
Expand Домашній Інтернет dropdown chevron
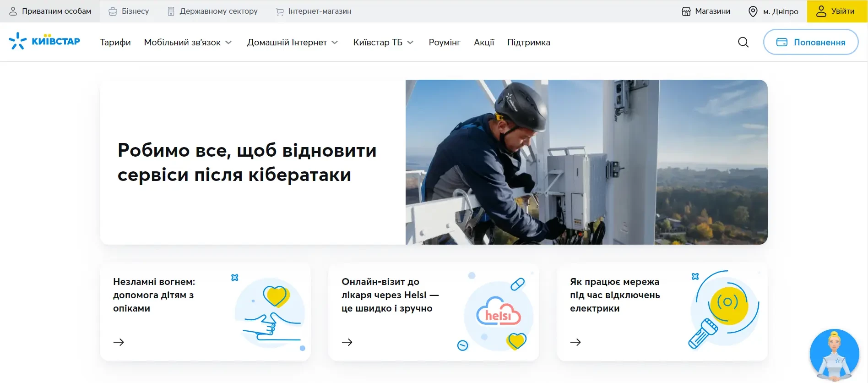point(335,43)
